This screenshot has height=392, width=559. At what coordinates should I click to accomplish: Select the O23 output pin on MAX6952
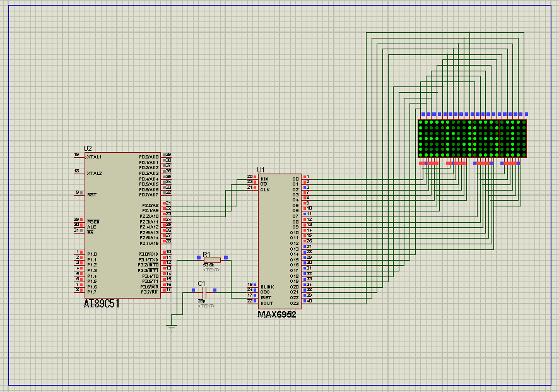295,303
